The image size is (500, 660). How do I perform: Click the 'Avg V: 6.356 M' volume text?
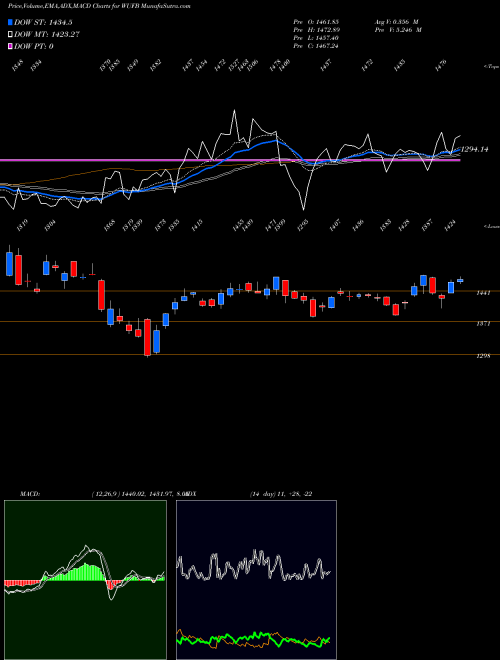pos(396,21)
